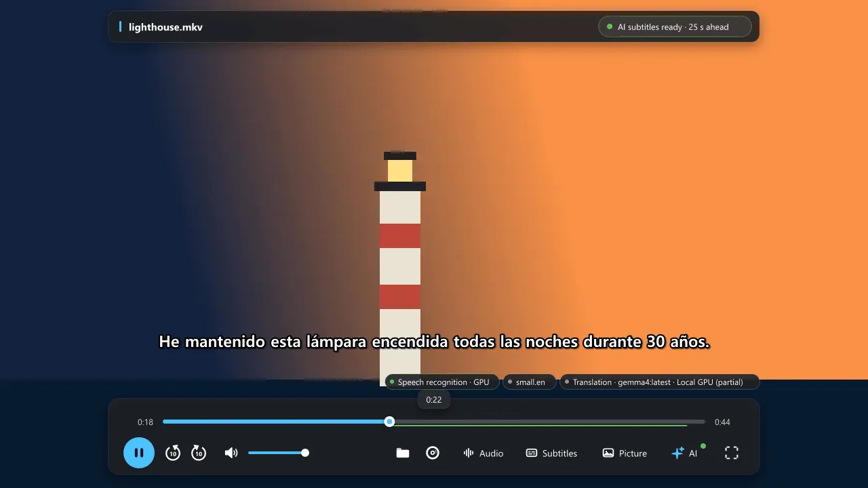
Task: Click the lighthouse.mkv title
Action: [165, 27]
